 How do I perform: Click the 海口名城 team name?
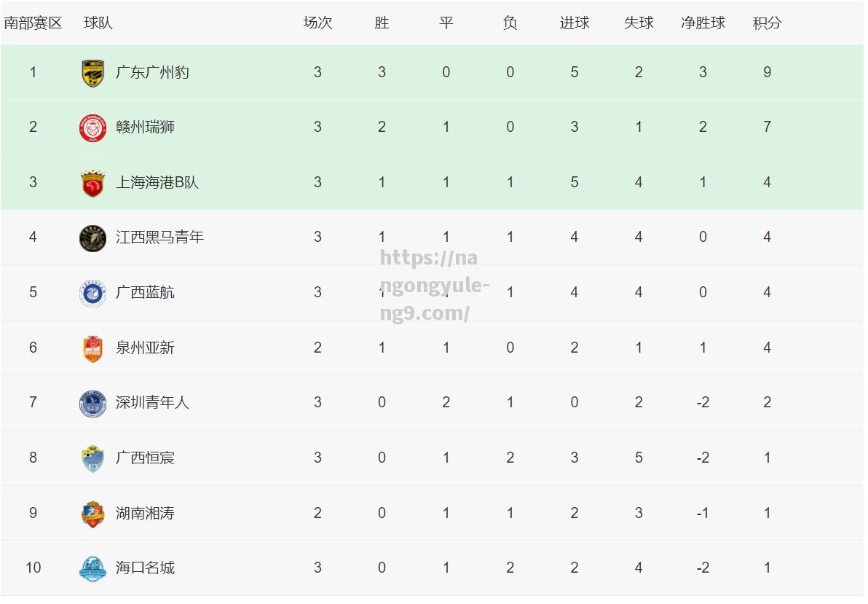point(145,568)
